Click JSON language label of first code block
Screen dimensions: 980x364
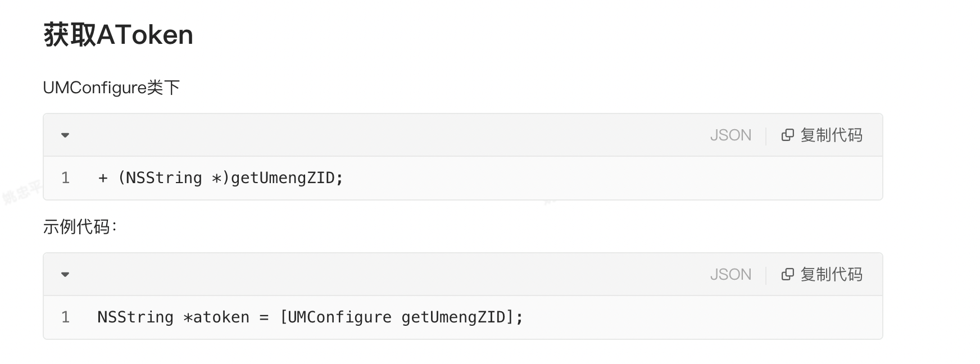(730, 135)
